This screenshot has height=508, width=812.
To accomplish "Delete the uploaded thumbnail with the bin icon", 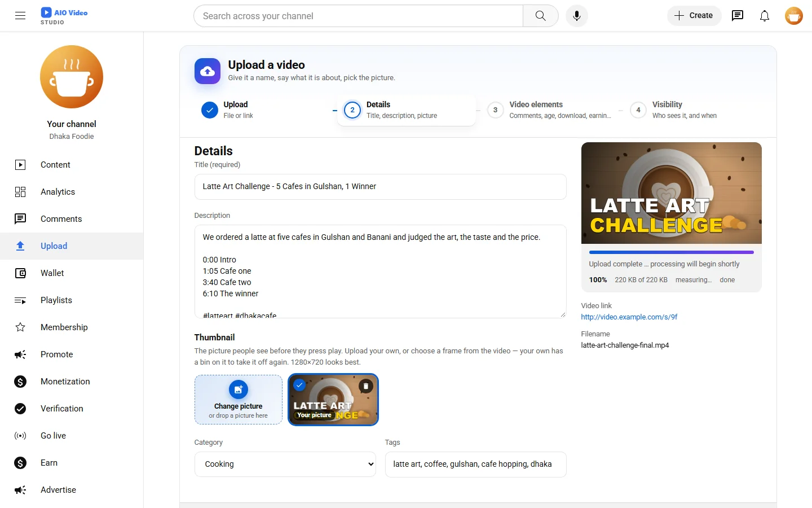I will (x=366, y=386).
